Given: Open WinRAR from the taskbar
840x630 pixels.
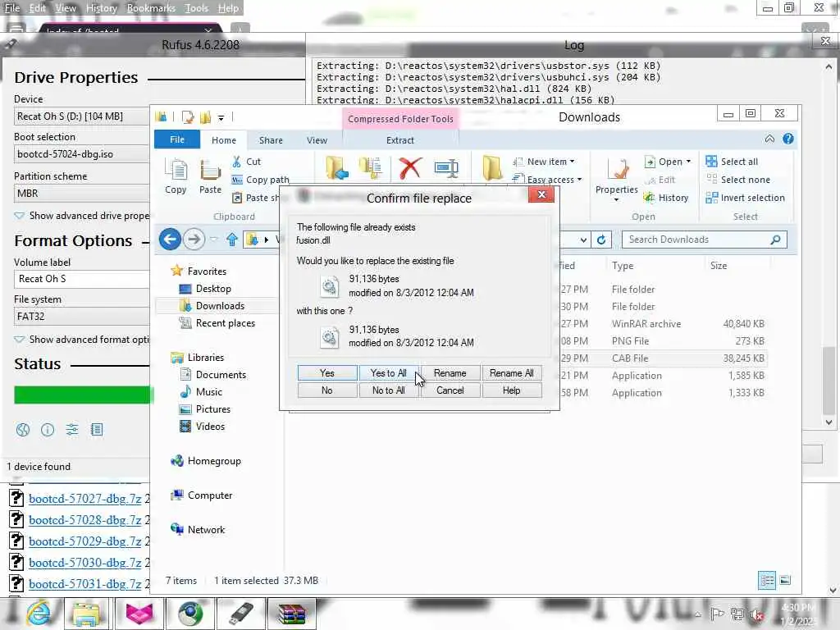Looking at the screenshot, I should pos(292,614).
